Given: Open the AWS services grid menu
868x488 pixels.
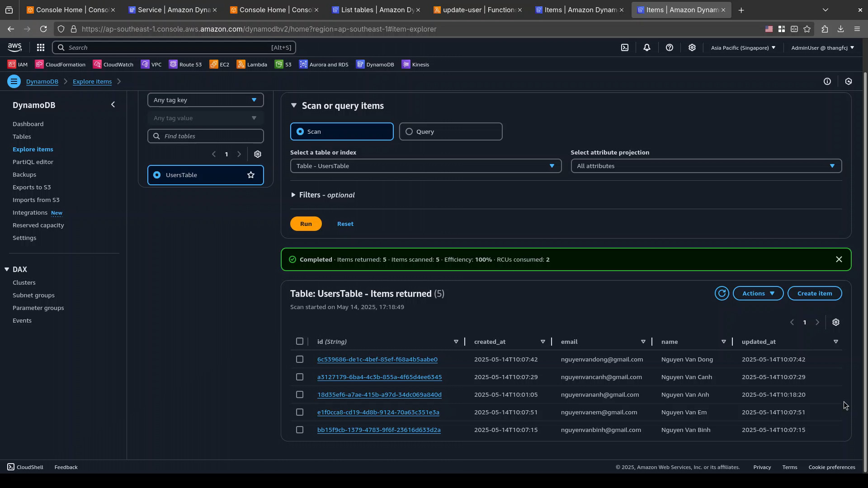Looking at the screenshot, I should 40,47.
